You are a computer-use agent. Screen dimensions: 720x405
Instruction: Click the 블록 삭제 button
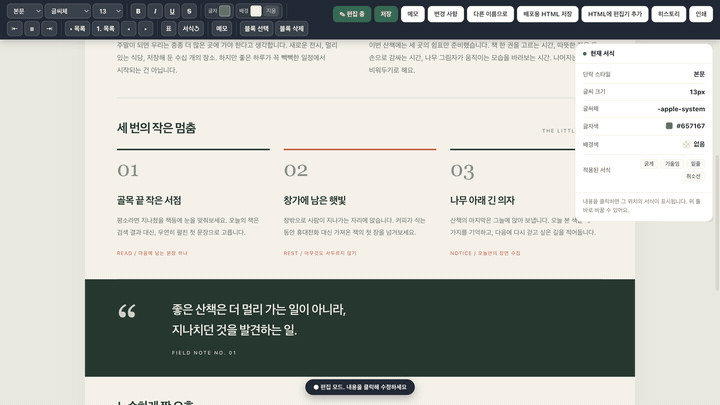tap(292, 28)
